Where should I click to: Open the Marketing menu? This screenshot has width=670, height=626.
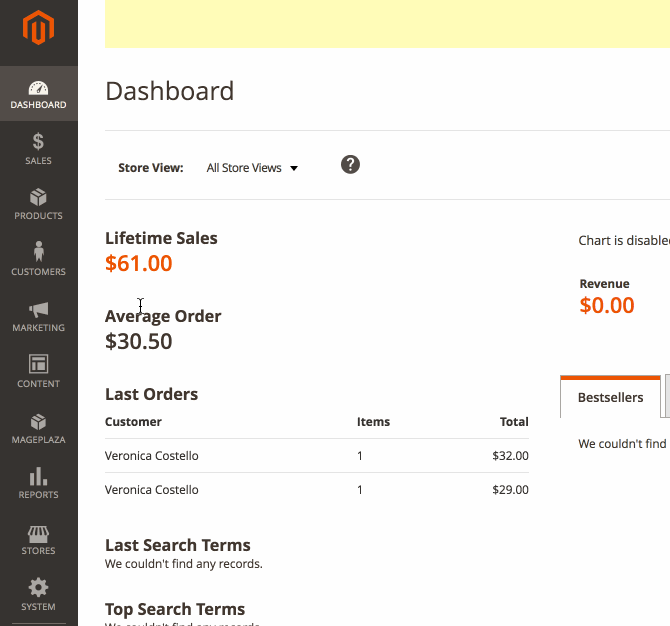pyautogui.click(x=38, y=316)
